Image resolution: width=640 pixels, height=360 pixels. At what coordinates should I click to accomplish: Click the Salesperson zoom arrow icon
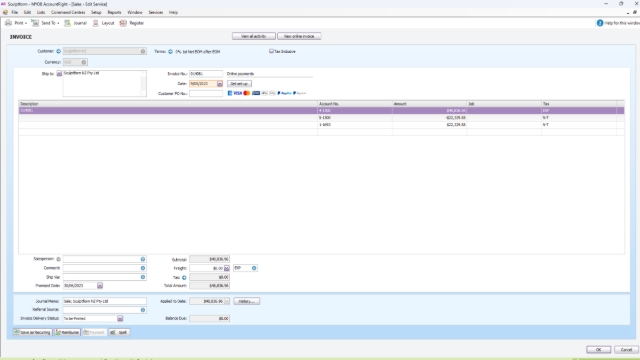[x=58, y=259]
